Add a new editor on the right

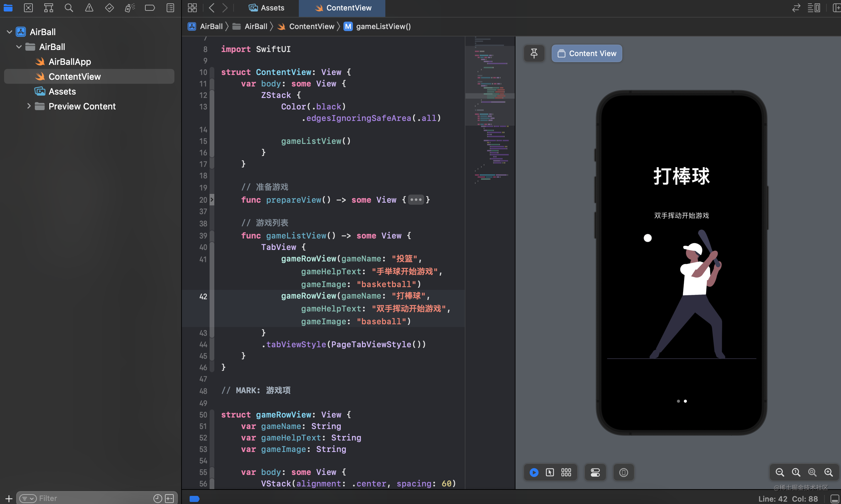(837, 7)
